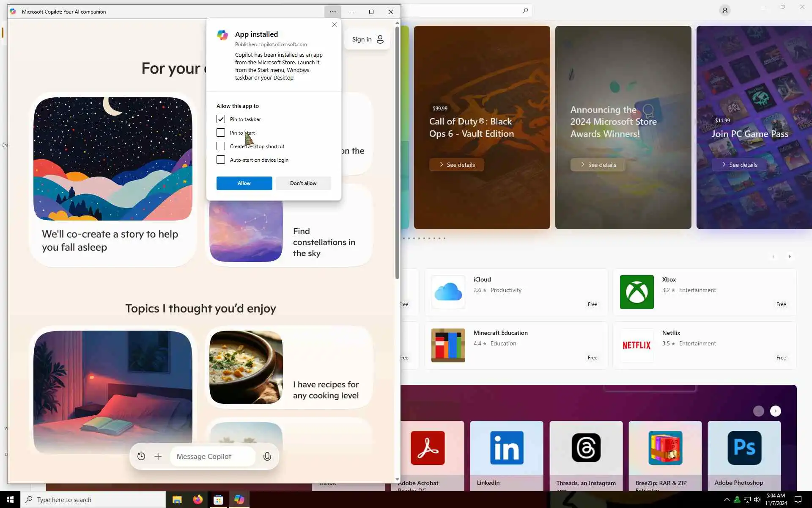Click the Message Copilot input field

[212, 456]
